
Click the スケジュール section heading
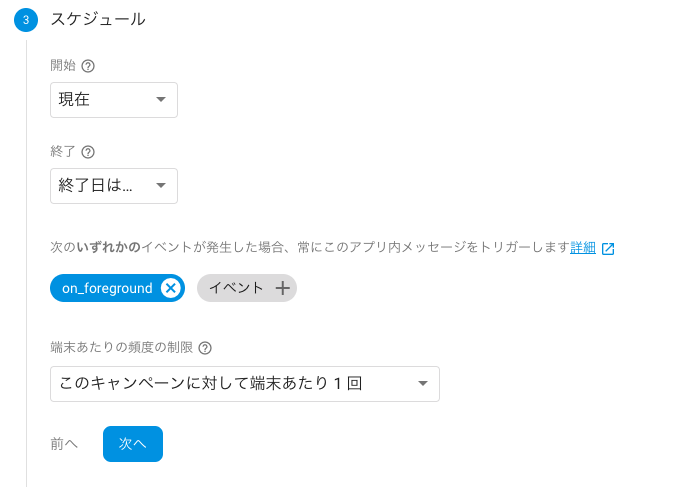point(98,19)
